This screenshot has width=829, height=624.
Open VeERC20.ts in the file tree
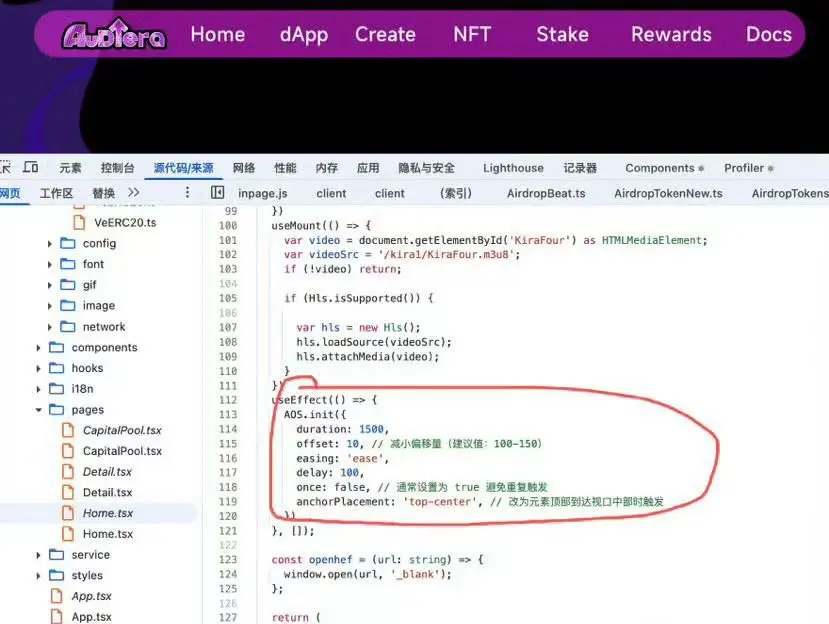click(x=125, y=223)
